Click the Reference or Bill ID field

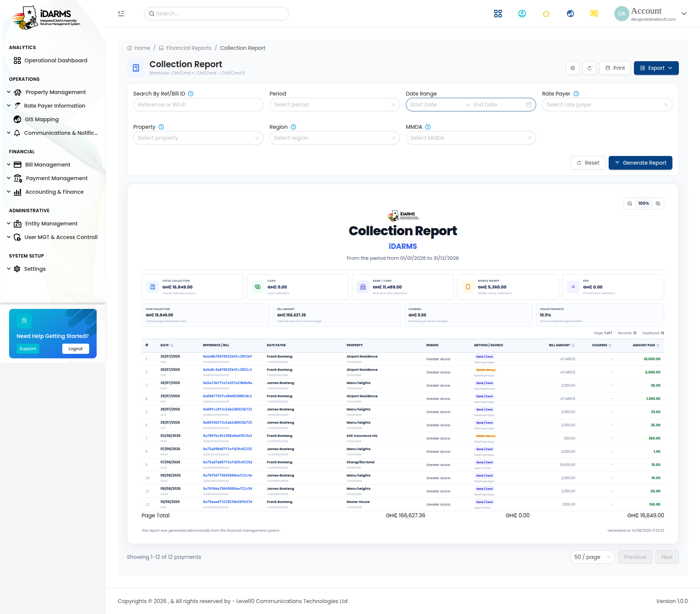198,105
